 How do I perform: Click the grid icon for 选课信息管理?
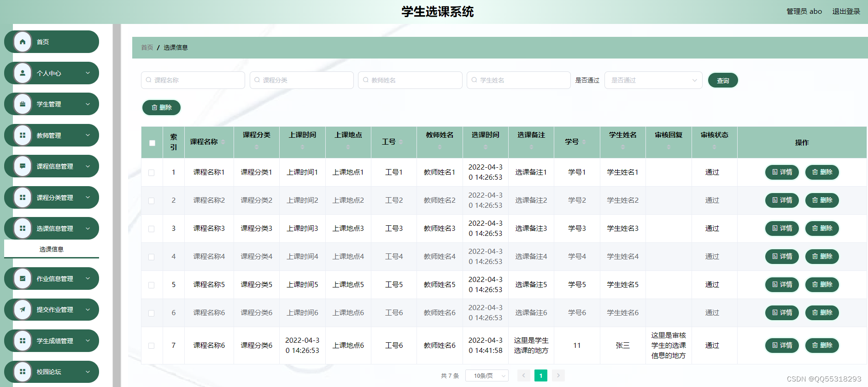point(23,228)
